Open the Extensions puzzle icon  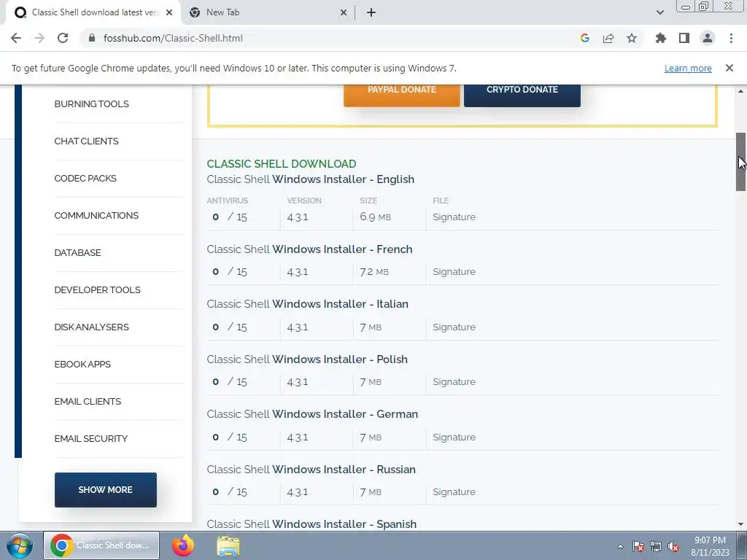click(x=660, y=38)
